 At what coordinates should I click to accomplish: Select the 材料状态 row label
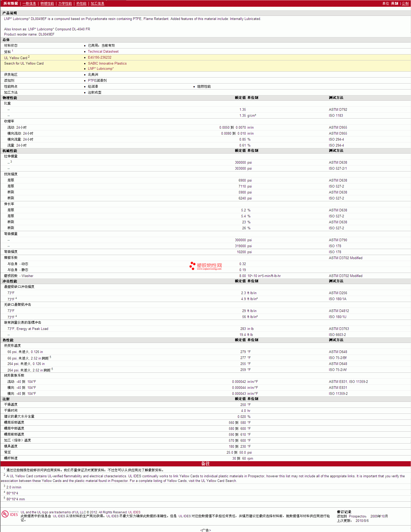(11, 45)
